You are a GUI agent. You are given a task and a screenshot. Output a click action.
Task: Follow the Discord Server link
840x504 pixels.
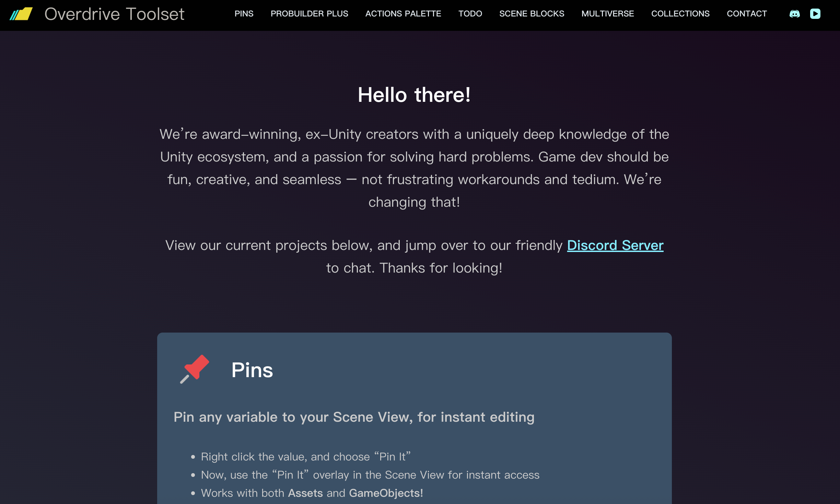(615, 245)
